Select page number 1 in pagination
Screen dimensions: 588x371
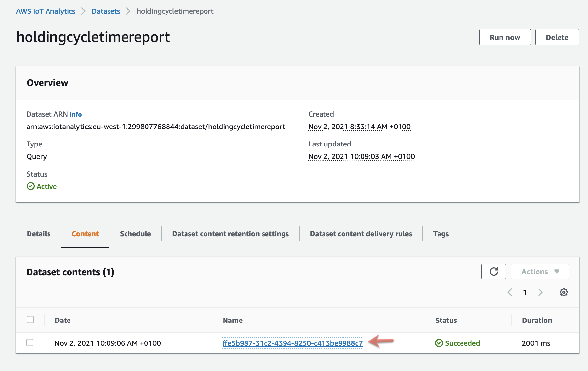click(x=525, y=292)
